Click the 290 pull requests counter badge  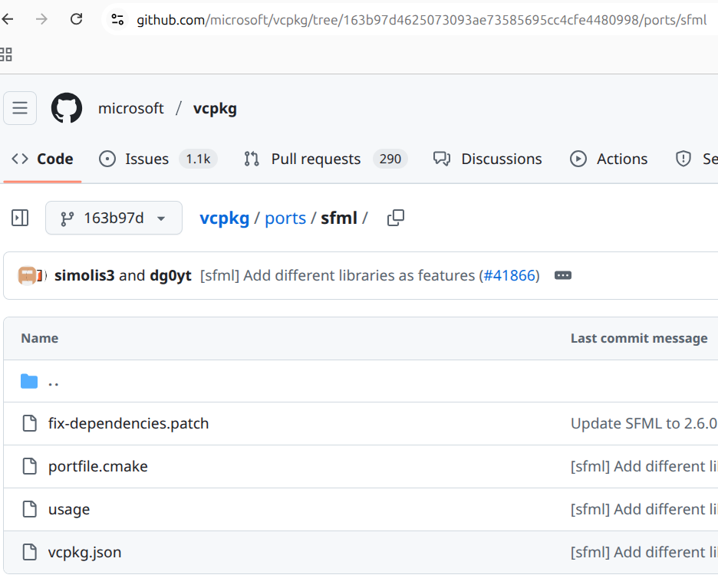pos(390,159)
